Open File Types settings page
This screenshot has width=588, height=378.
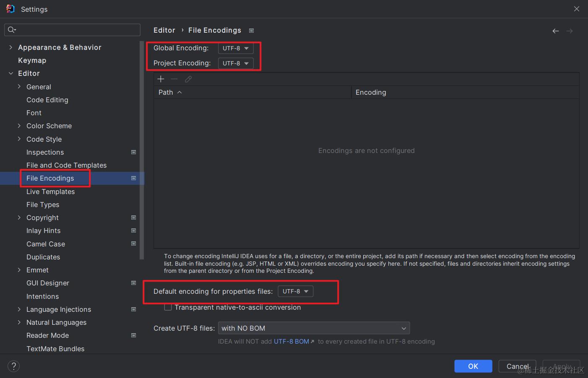(x=43, y=205)
